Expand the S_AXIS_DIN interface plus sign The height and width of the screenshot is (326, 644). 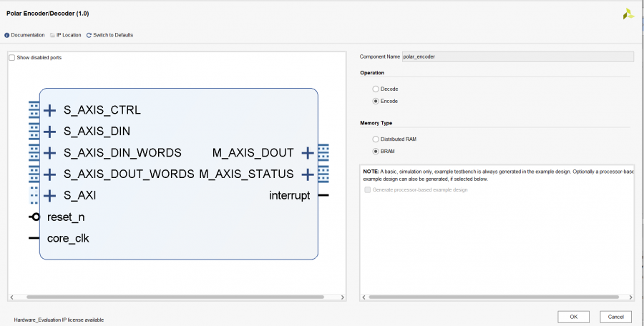49,132
